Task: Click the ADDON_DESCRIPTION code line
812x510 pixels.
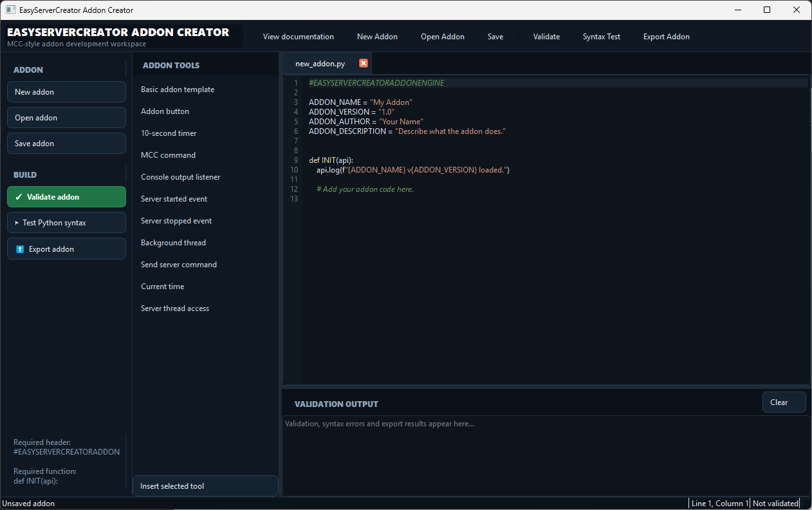Action: 407,131
